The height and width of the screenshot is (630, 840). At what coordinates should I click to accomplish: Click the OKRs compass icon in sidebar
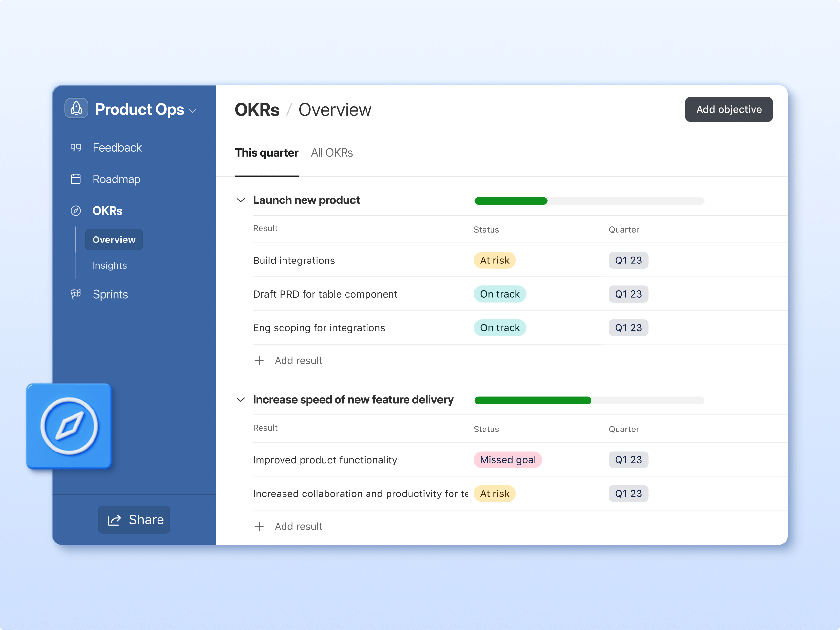point(75,211)
